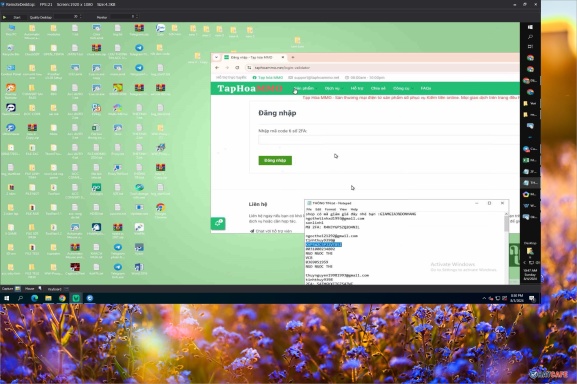Open Notepad View menu

(x=343, y=209)
